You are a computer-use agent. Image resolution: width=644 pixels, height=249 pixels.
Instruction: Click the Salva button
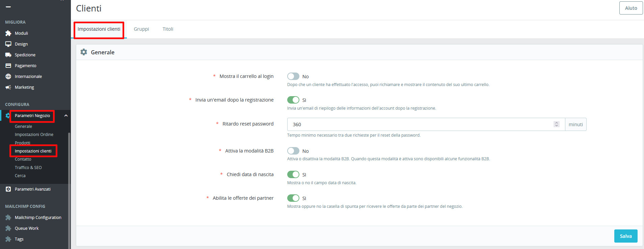tap(626, 236)
